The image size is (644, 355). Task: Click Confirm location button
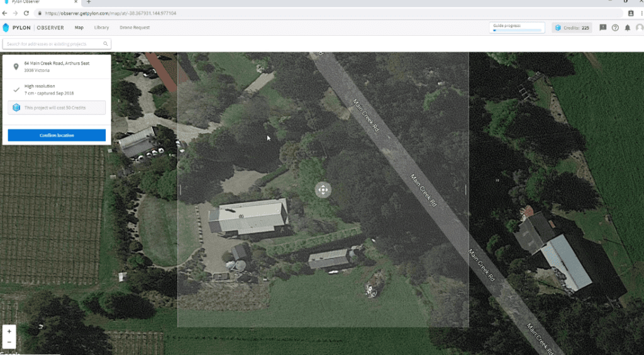[x=57, y=135]
